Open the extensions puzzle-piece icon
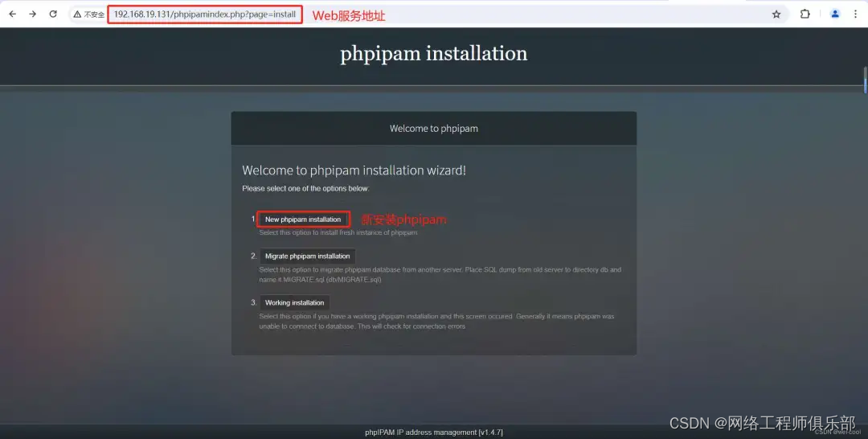 [x=805, y=14]
